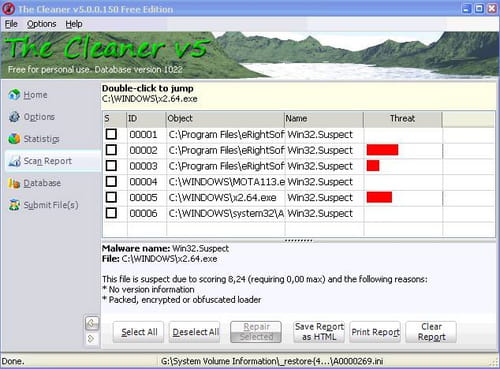500x369 pixels.
Task: Click red threat bar for item 00002
Action: pyautogui.click(x=382, y=150)
